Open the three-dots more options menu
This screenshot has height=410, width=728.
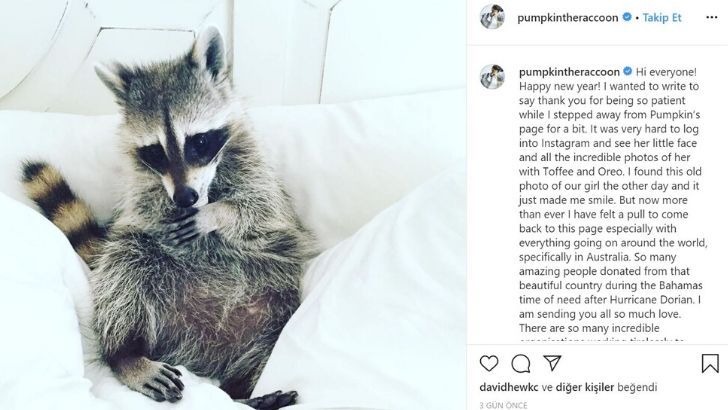[x=711, y=17]
